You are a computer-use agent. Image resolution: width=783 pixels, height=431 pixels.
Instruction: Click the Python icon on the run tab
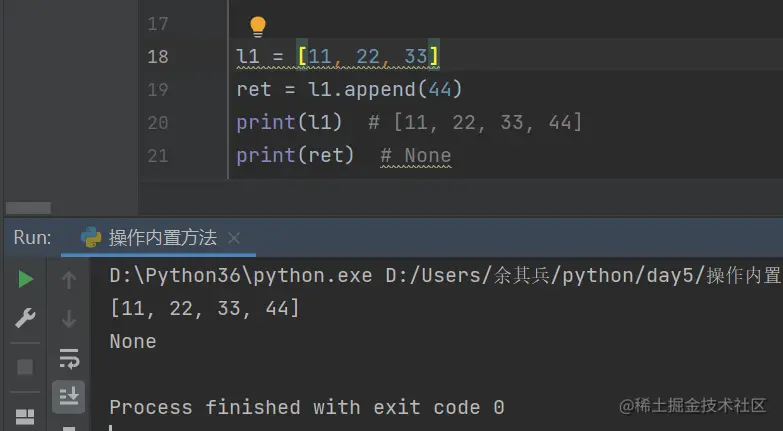[91, 238]
